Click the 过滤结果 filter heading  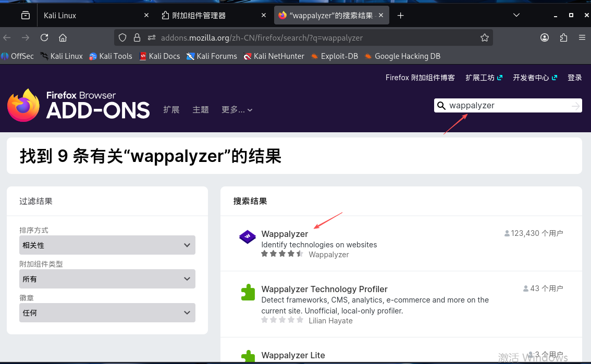point(36,202)
